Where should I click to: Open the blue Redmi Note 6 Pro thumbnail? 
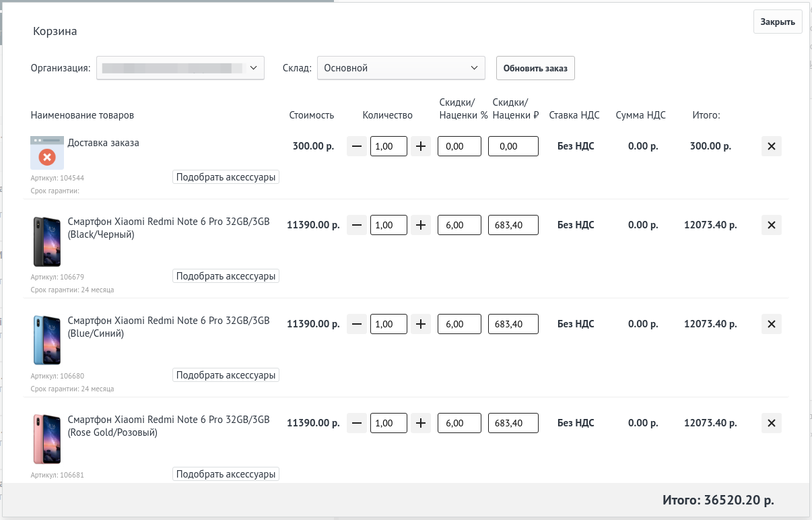pyautogui.click(x=47, y=341)
